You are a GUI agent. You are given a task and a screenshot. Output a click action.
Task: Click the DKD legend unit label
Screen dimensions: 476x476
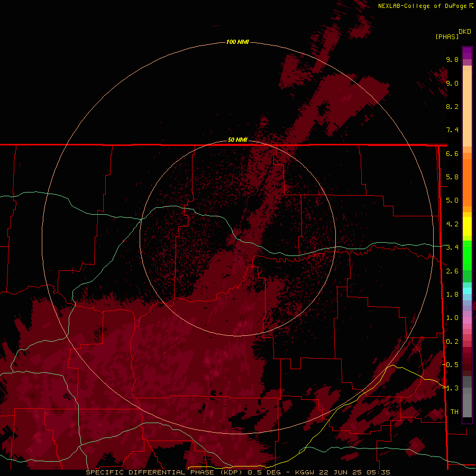click(465, 31)
